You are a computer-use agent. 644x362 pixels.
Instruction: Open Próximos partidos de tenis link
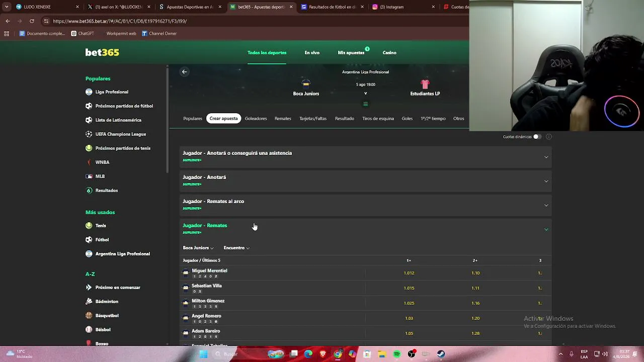click(x=123, y=148)
